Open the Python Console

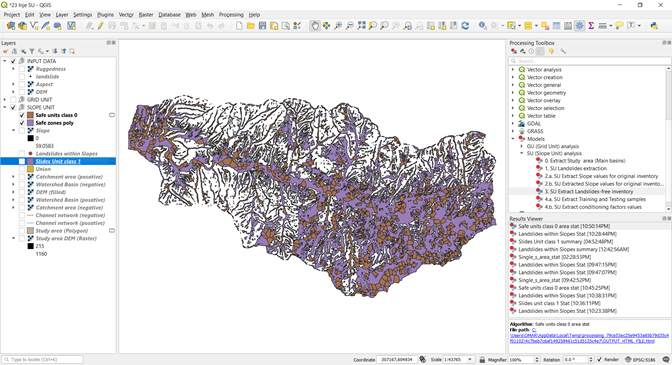654,26
